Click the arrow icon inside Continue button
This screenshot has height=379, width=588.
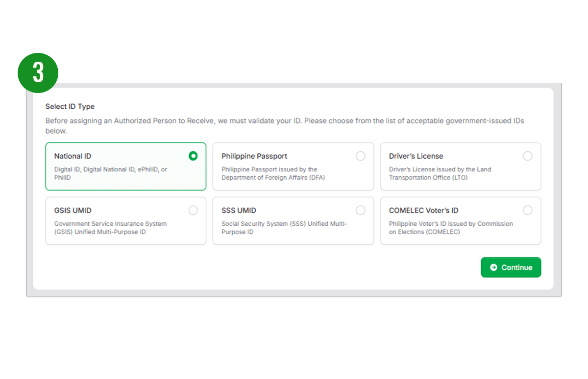click(x=493, y=267)
